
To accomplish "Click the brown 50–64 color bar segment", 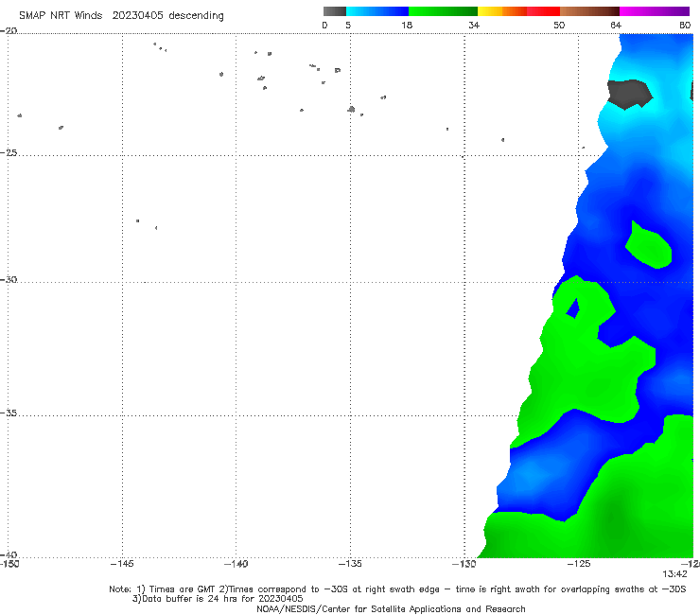I will (589, 11).
